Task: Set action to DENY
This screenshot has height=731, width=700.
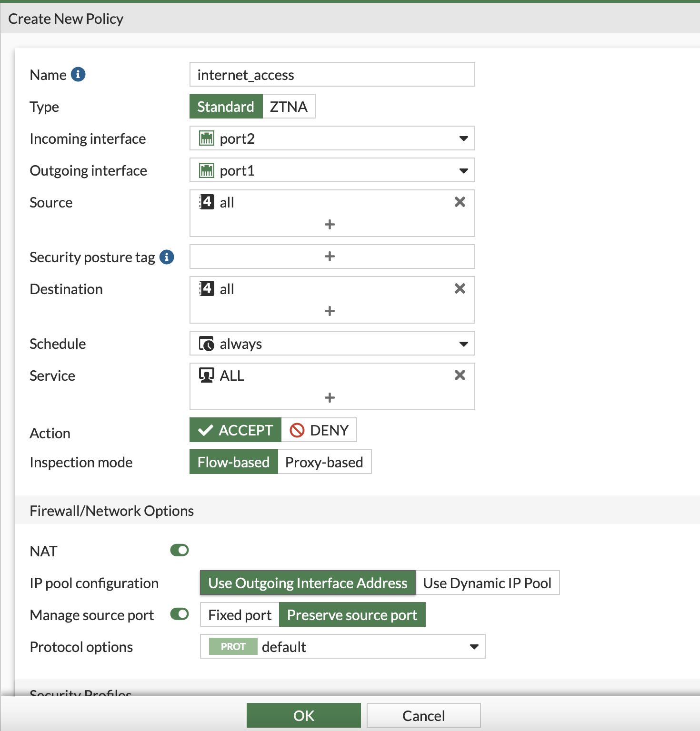Action: pos(319,430)
